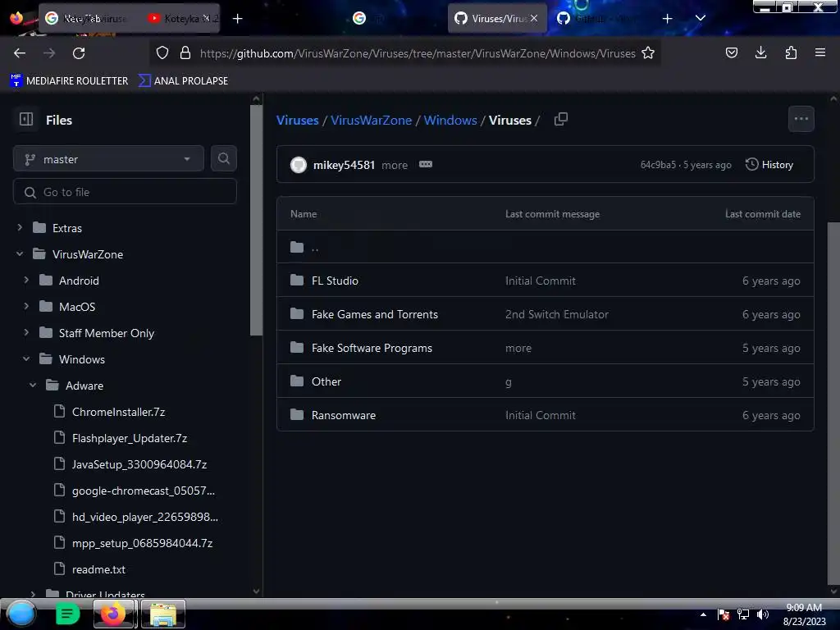This screenshot has height=630, width=840.
Task: Select JavaSetup_3300964084.7z in tree
Action: (x=139, y=464)
